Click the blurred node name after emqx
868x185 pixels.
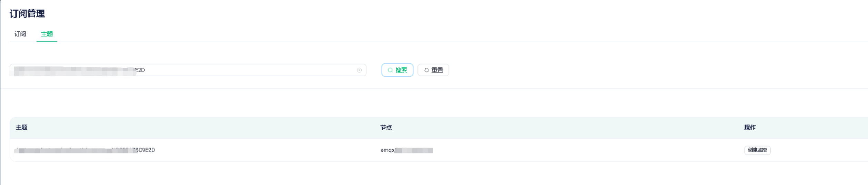click(x=414, y=151)
